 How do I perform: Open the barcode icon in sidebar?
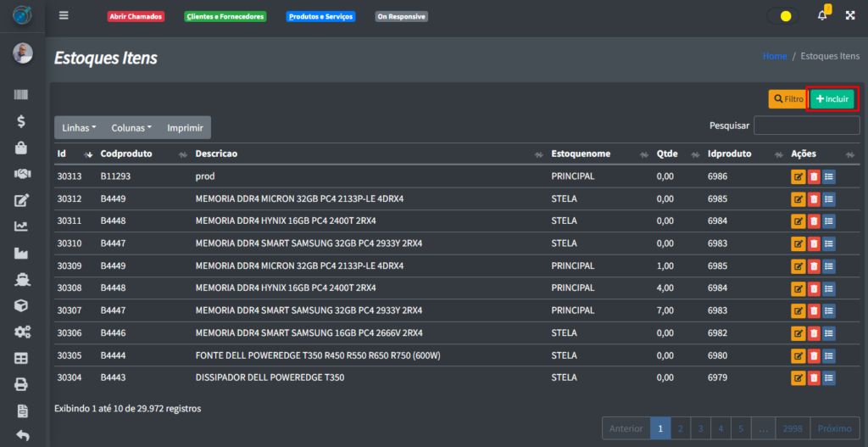coord(22,96)
